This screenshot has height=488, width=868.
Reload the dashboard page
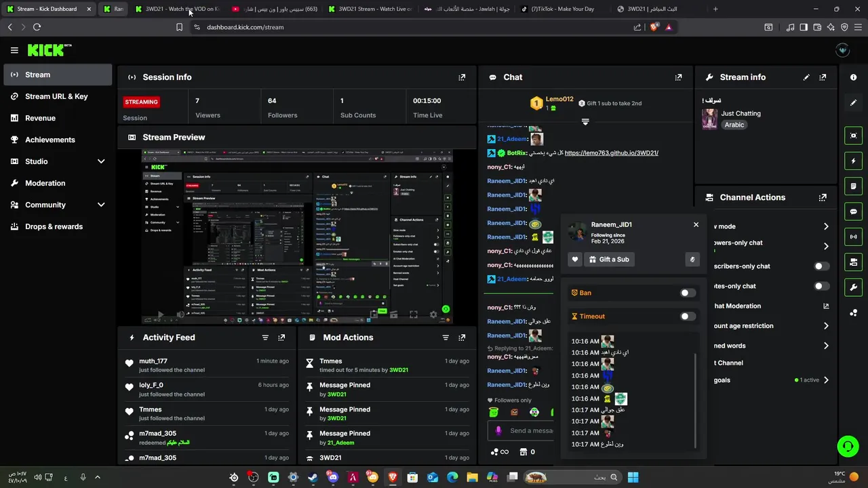pyautogui.click(x=37, y=27)
